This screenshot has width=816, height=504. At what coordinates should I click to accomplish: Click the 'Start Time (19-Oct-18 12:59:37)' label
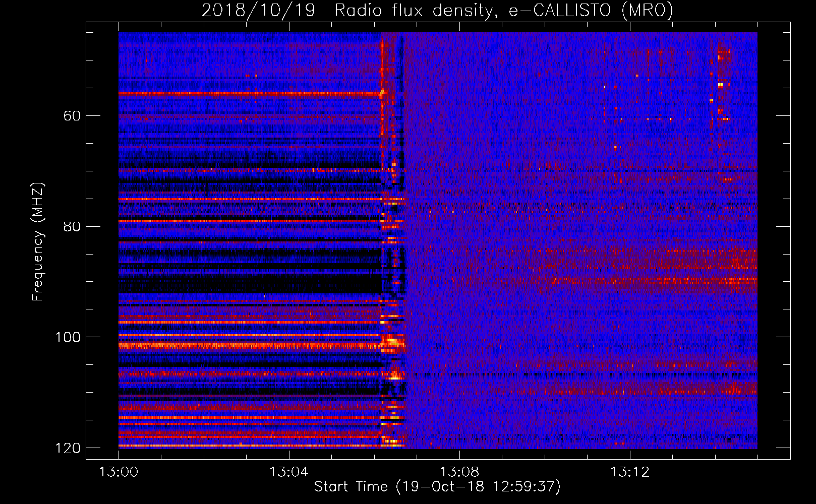(437, 487)
